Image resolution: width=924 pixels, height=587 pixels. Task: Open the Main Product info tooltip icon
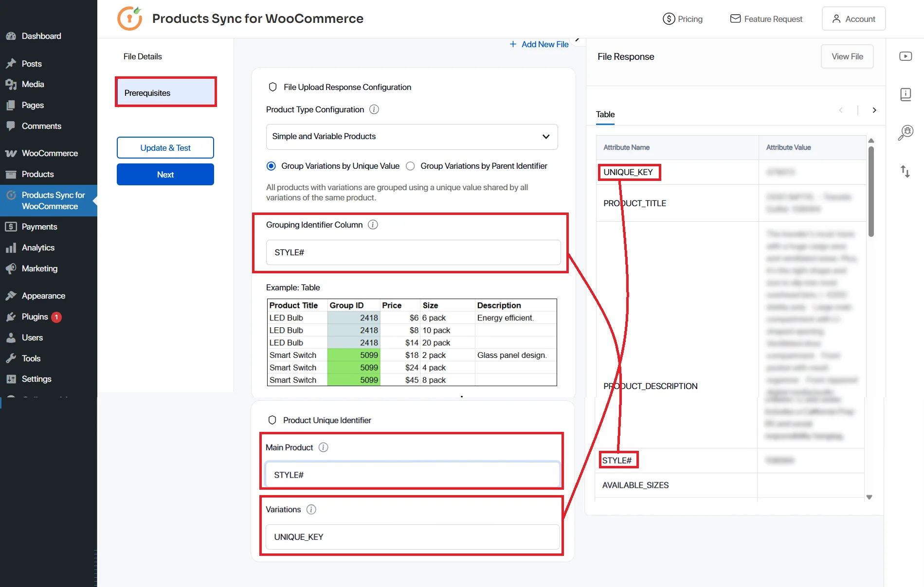point(323,447)
